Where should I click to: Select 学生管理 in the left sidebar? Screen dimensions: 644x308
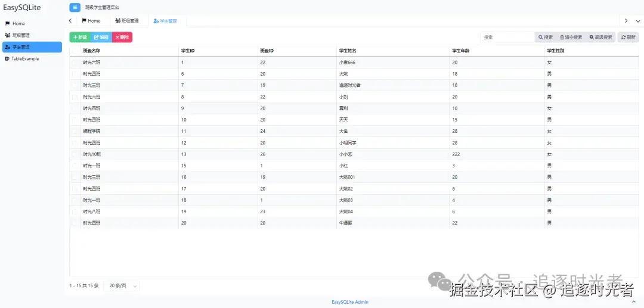[x=32, y=47]
